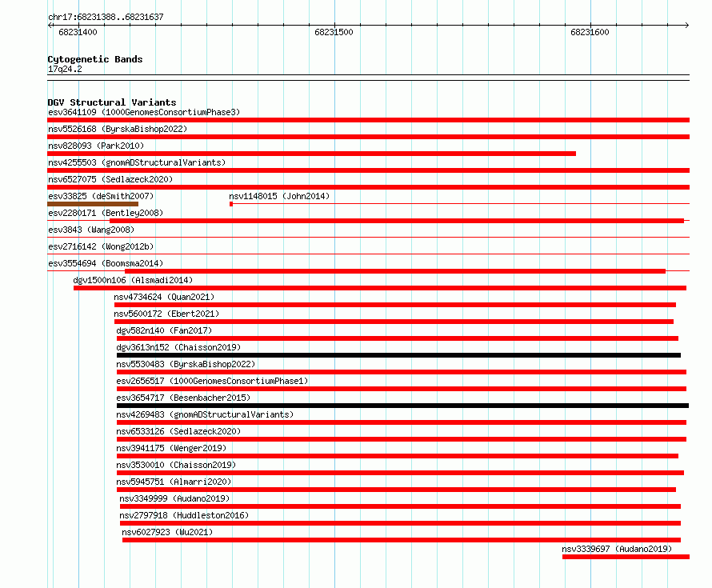Select the nsv828093 (Park2010) variant label
The image size is (712, 588).
96,146
